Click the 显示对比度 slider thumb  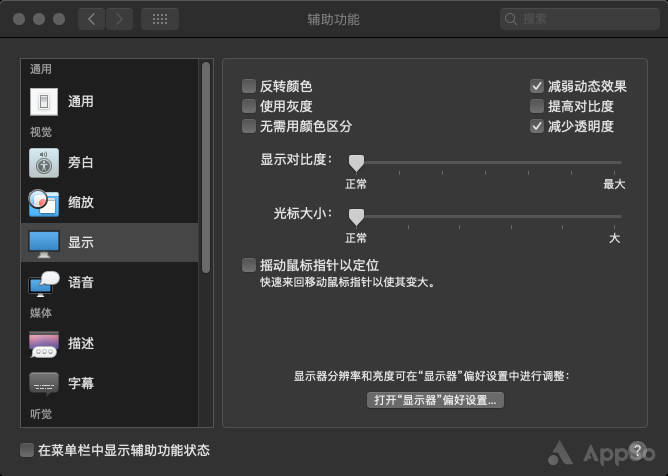pyautogui.click(x=356, y=163)
